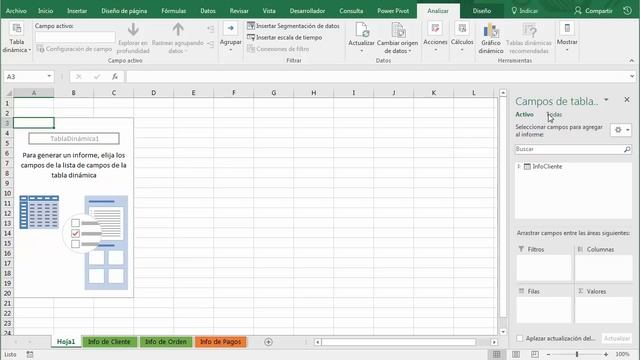Switch to the Power Pivot tab
The height and width of the screenshot is (360, 640).
tap(393, 11)
